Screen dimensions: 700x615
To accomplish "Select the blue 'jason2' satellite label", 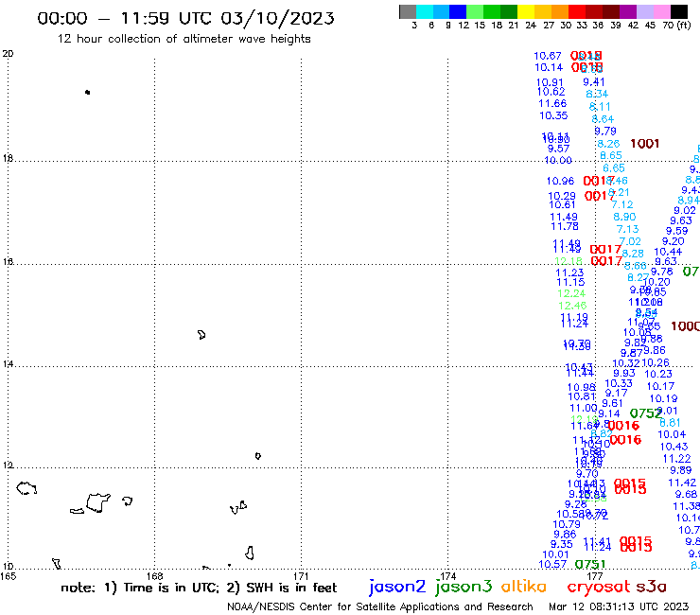I will click(397, 587).
